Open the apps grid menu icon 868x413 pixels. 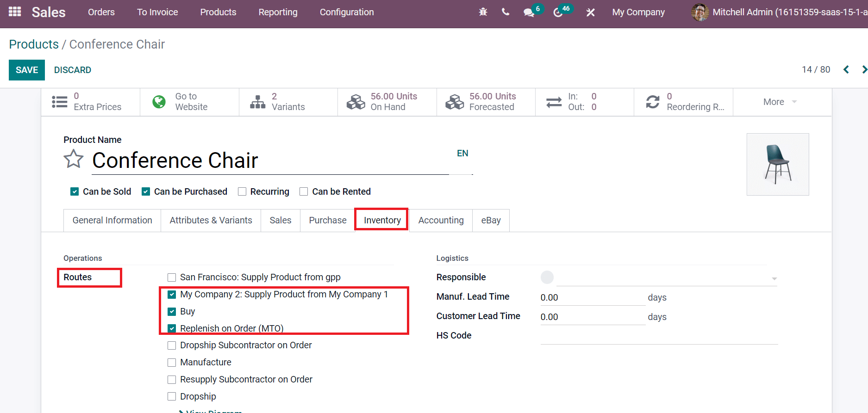(x=15, y=12)
